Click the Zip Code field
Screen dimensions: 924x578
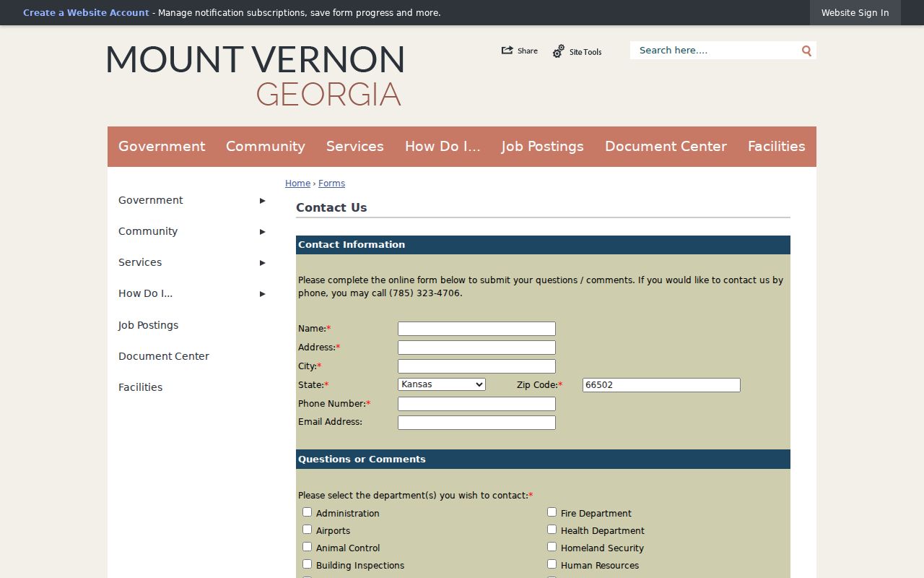point(661,385)
